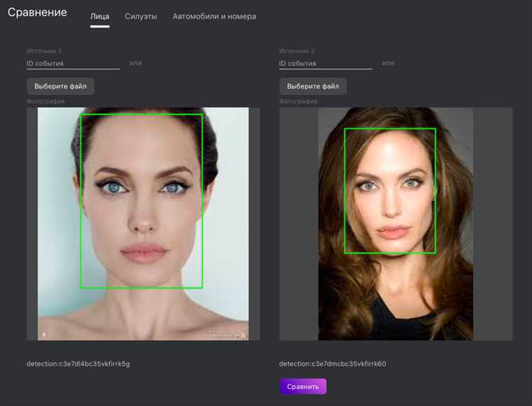Open the Силуэты tab

point(141,16)
